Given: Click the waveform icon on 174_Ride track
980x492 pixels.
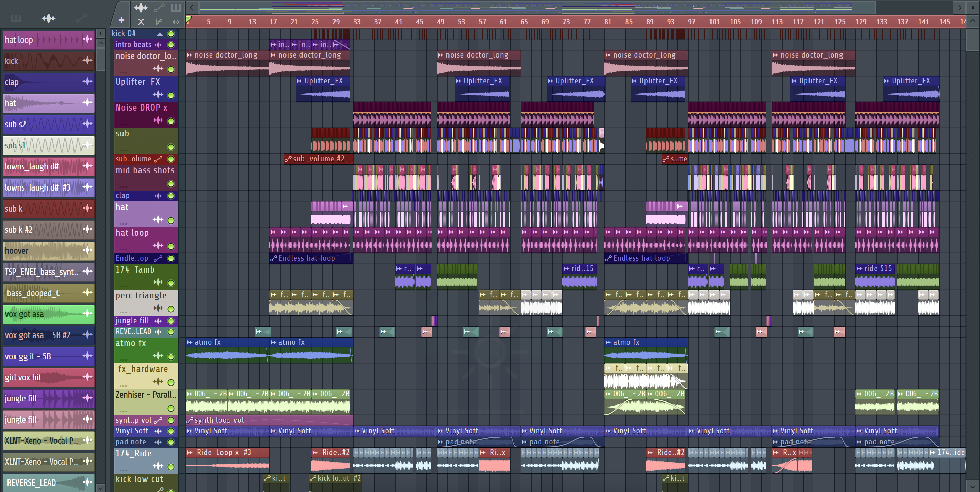Looking at the screenshot, I should [158, 466].
